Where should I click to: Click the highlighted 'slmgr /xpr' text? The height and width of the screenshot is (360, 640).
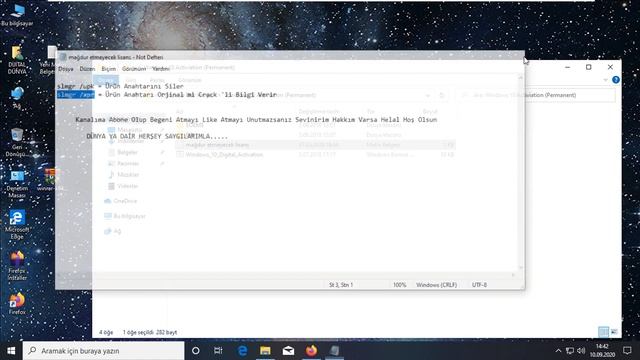[x=76, y=95]
